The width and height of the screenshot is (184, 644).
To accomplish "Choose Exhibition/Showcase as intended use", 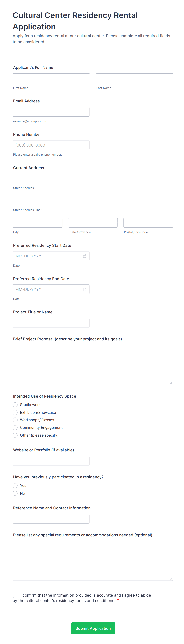I will click(x=15, y=413).
